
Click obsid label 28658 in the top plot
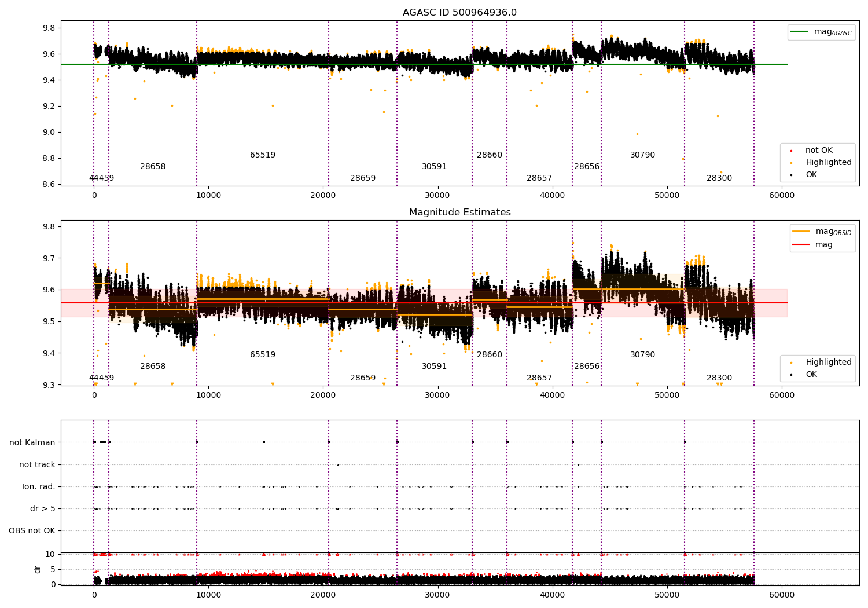point(153,167)
